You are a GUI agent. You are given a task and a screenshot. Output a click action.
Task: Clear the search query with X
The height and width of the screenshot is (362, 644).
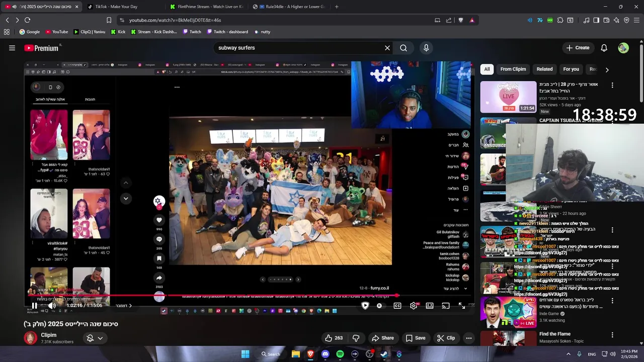click(387, 48)
